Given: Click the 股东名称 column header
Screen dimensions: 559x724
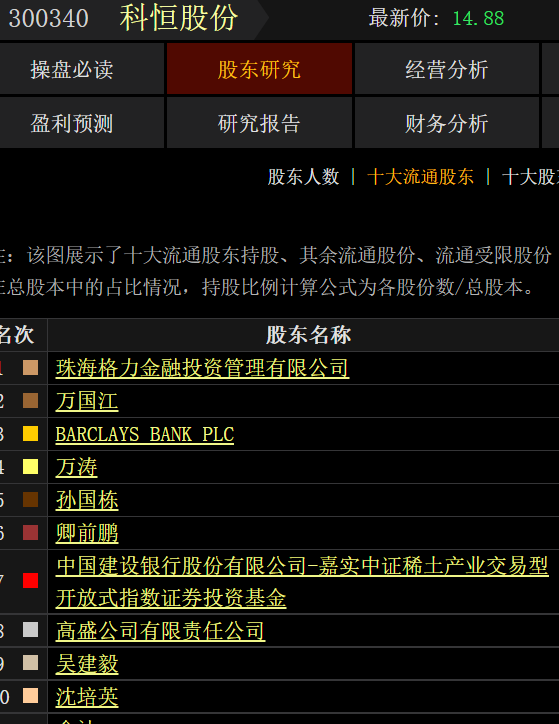Looking at the screenshot, I should pyautogui.click(x=308, y=335).
